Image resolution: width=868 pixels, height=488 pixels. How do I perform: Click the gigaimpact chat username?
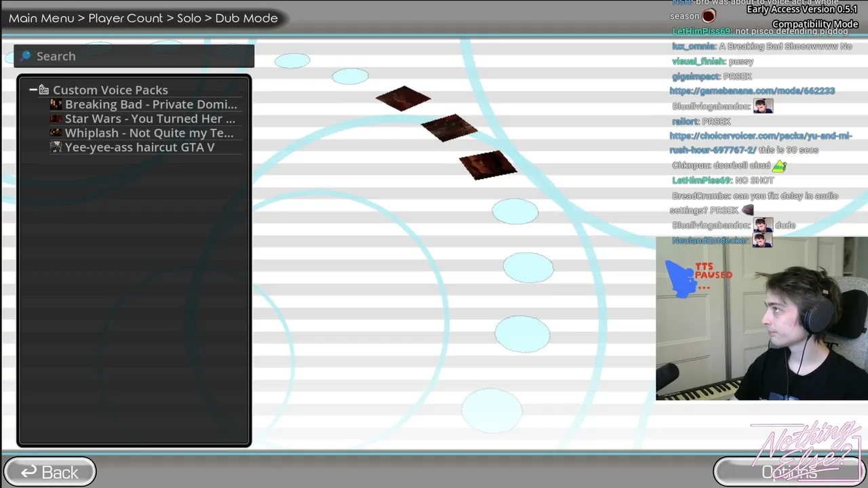(x=696, y=77)
